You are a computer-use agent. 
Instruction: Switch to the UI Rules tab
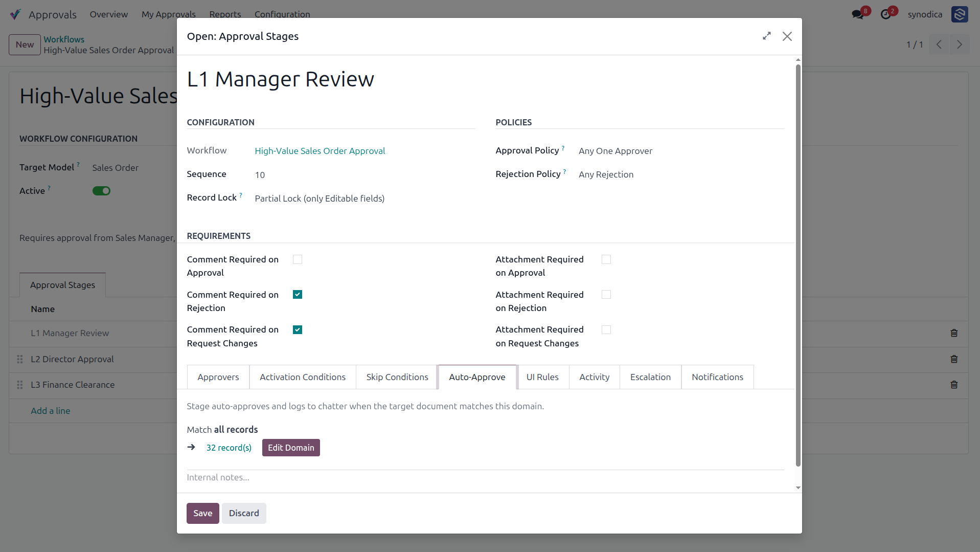pos(542,377)
